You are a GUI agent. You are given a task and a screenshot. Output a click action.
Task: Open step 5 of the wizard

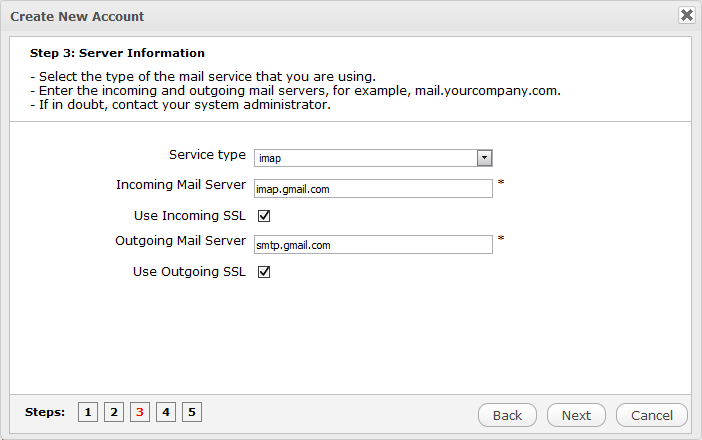pos(192,412)
